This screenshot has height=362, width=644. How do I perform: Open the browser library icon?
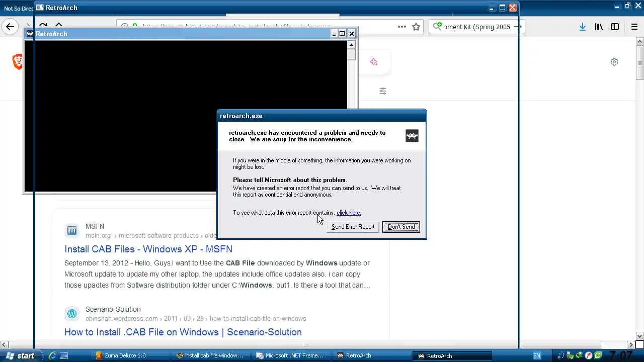point(599,27)
